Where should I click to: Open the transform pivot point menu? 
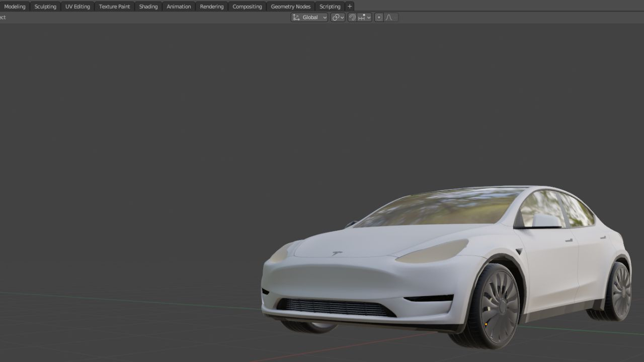tap(338, 18)
